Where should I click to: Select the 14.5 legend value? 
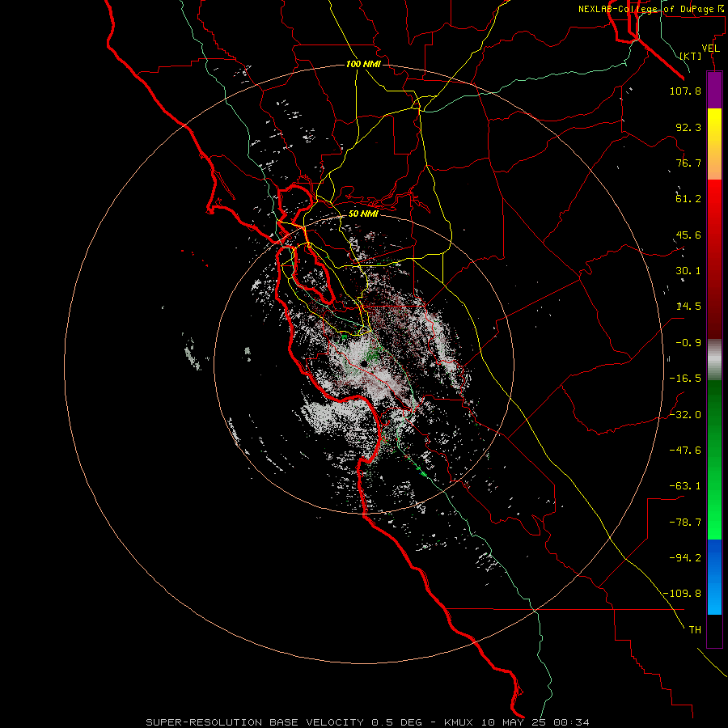688,307
